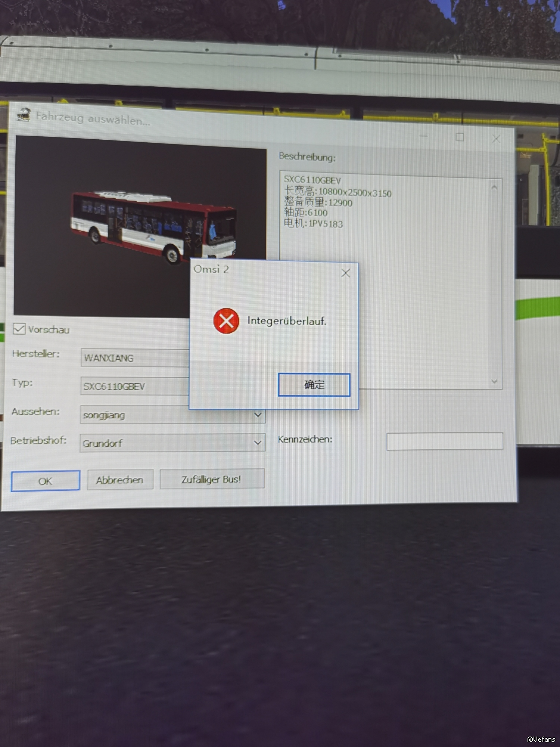Click the Kennzeichen label
The width and height of the screenshot is (560, 747).
tap(305, 439)
